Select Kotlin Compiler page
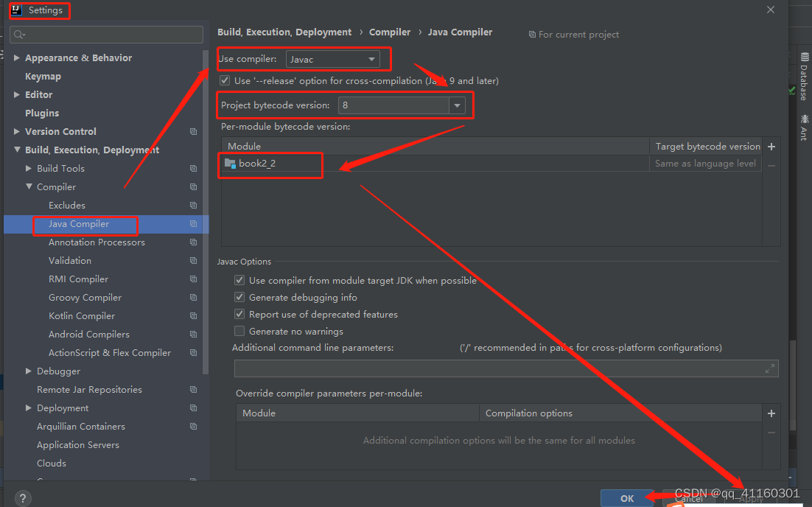This screenshot has width=812, height=507. coord(82,316)
